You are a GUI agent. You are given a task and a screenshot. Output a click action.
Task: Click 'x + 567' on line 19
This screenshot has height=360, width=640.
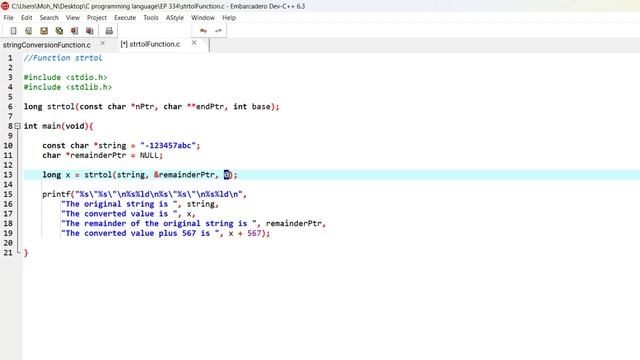coord(244,233)
